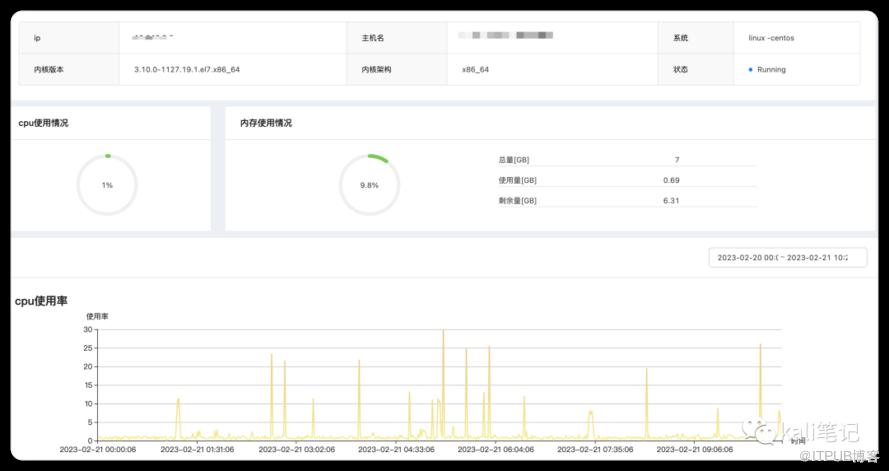
Task: Click the x86_64 kernel architecture value
Action: click(x=475, y=70)
